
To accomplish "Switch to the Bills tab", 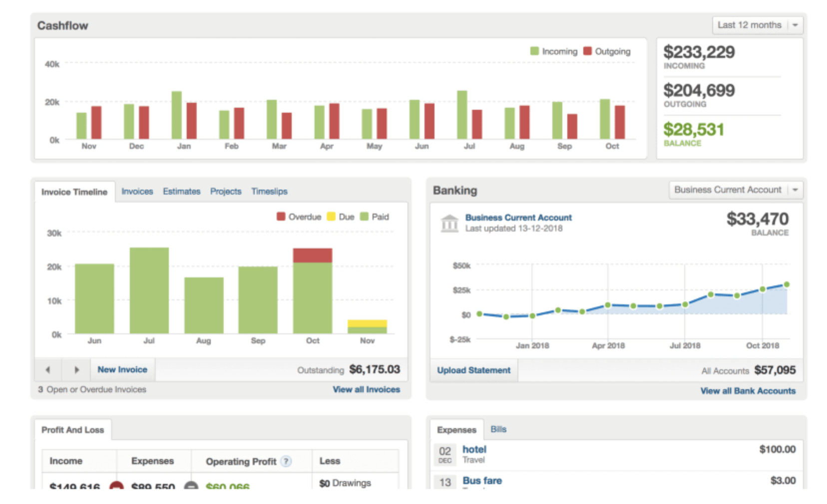I will coord(498,430).
